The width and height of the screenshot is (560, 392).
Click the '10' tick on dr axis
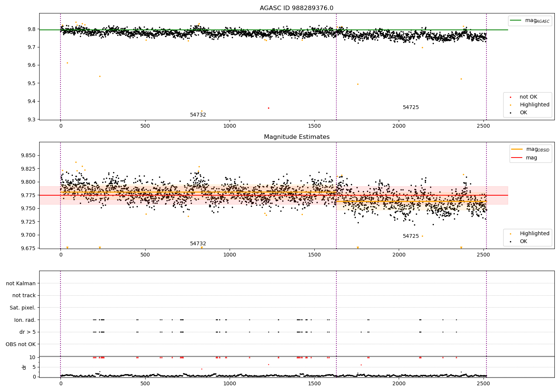point(32,357)
